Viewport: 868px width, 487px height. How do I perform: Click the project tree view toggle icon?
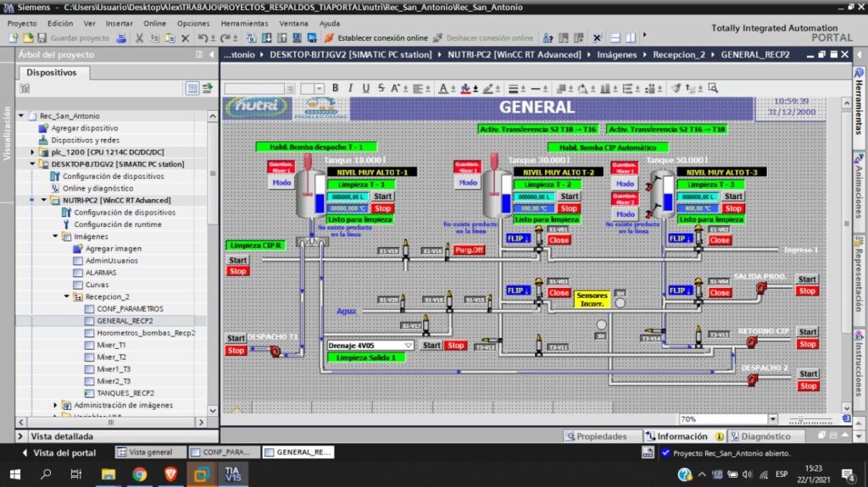coord(192,89)
